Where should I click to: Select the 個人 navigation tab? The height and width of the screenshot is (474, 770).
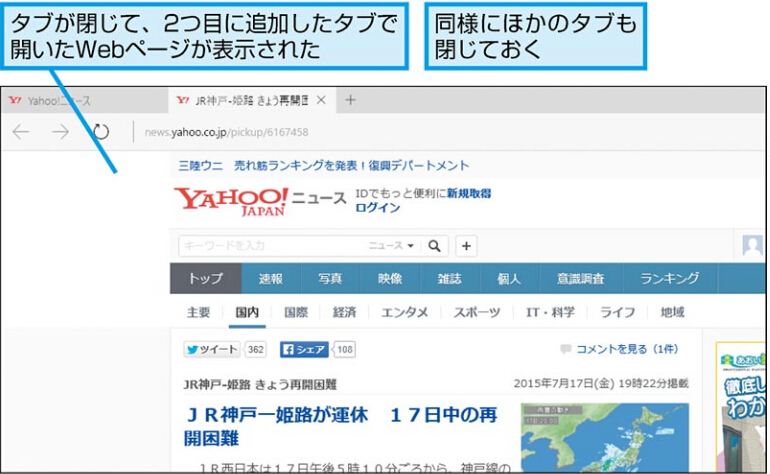click(509, 279)
